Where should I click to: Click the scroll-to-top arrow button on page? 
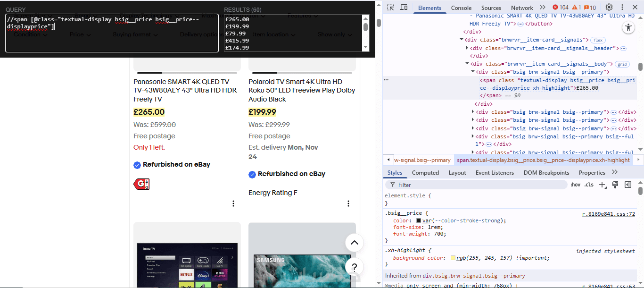tap(355, 243)
